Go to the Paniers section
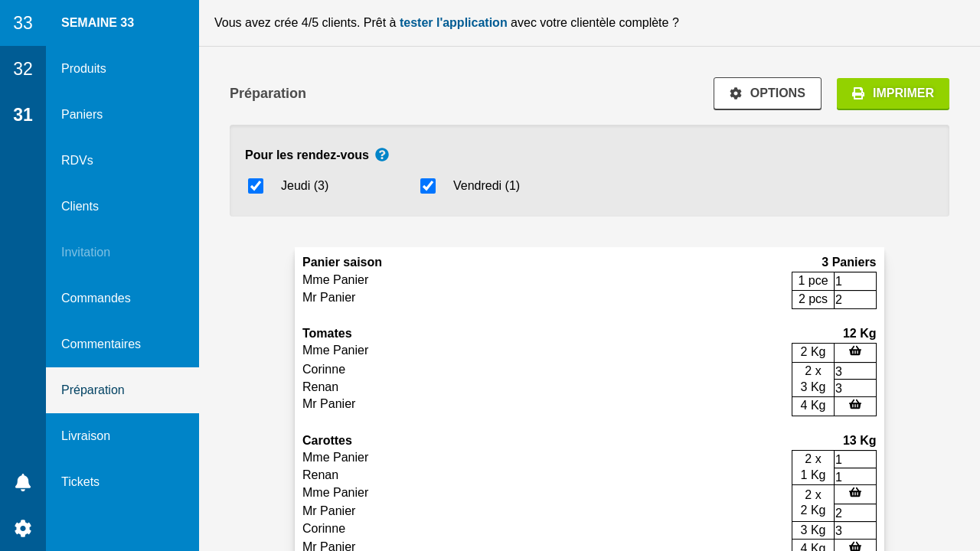980x551 pixels. [x=82, y=115]
